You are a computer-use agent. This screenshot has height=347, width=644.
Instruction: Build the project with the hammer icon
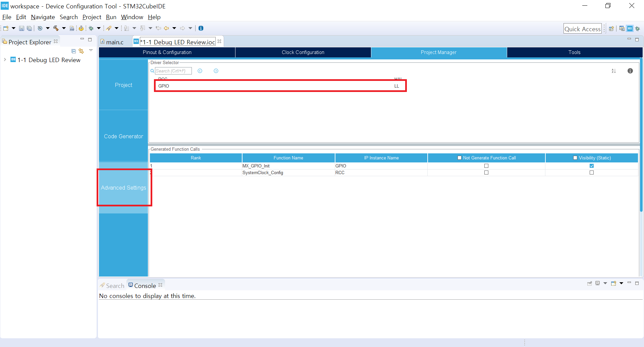click(x=56, y=29)
